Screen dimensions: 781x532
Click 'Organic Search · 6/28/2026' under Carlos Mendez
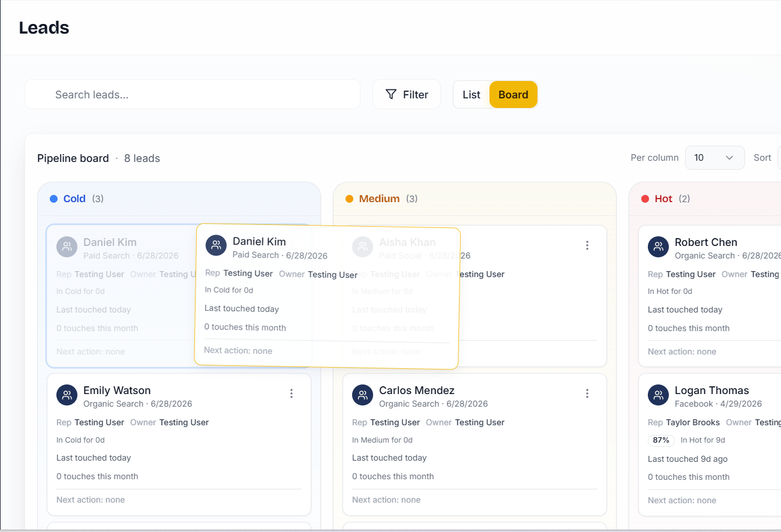(x=434, y=404)
